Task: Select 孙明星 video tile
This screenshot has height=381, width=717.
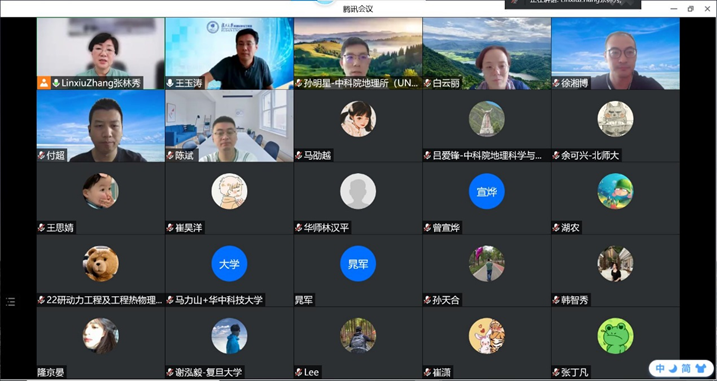Action: [x=358, y=53]
